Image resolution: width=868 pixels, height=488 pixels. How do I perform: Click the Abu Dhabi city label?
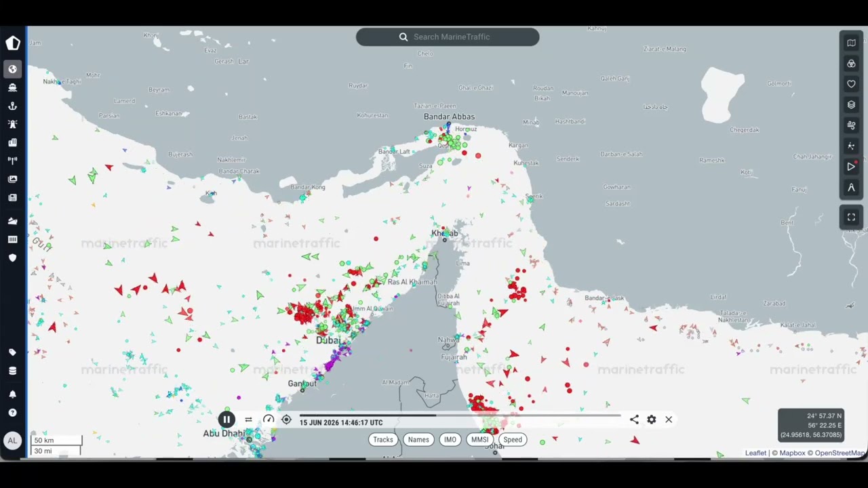tap(223, 433)
